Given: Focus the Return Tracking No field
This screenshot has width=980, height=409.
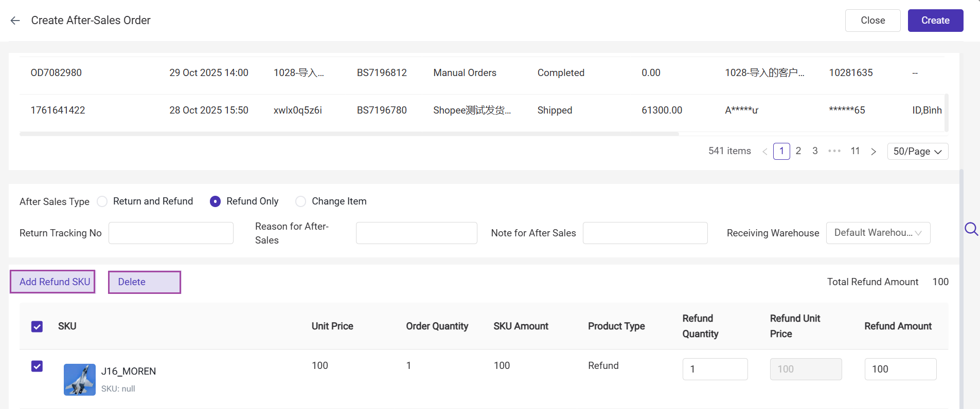Looking at the screenshot, I should 171,233.
